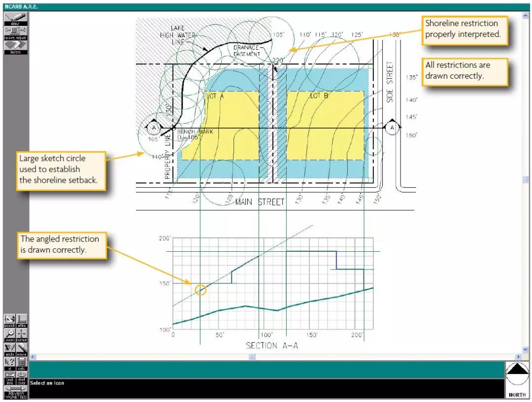Show the task info screen
This screenshot has height=402, width=532.
(x=9, y=377)
